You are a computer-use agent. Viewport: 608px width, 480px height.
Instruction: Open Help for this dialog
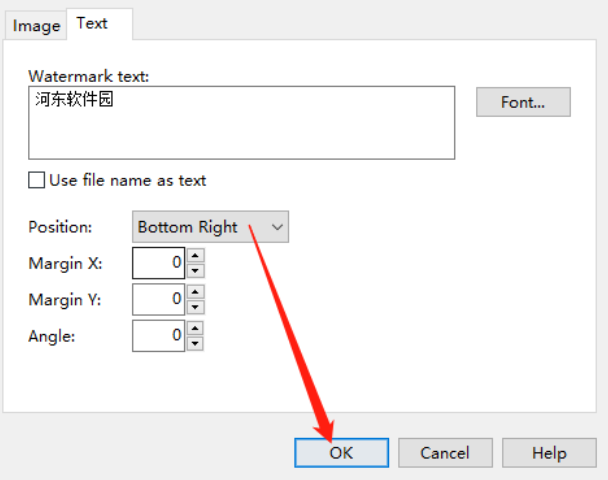(549, 452)
